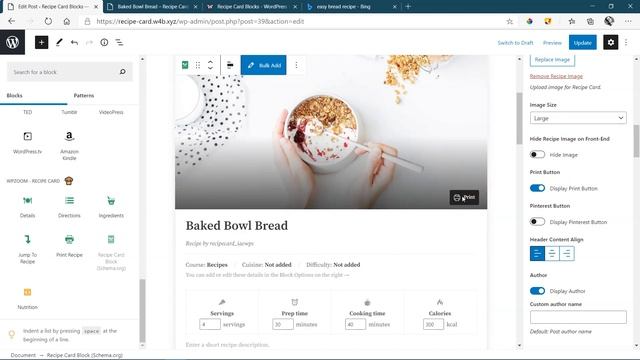Image resolution: width=640 pixels, height=360 pixels.
Task: Click the Baked Bowl Bread title
Action: click(237, 225)
